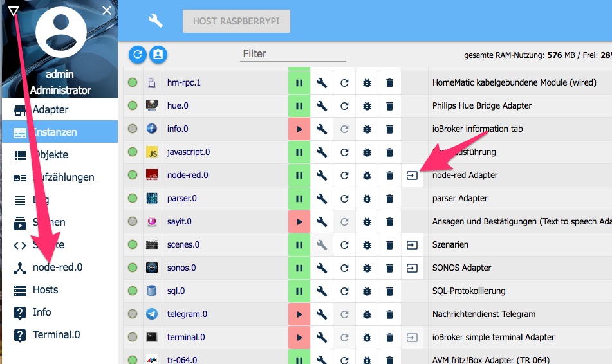Pause the hm-rpc.1 instance
The height and width of the screenshot is (364, 612).
coord(299,83)
